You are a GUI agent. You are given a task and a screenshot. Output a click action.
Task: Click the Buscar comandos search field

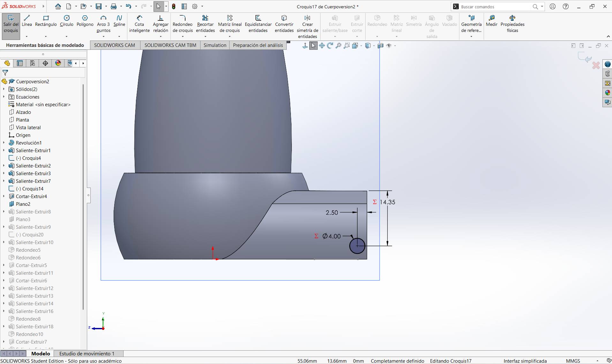(x=495, y=7)
